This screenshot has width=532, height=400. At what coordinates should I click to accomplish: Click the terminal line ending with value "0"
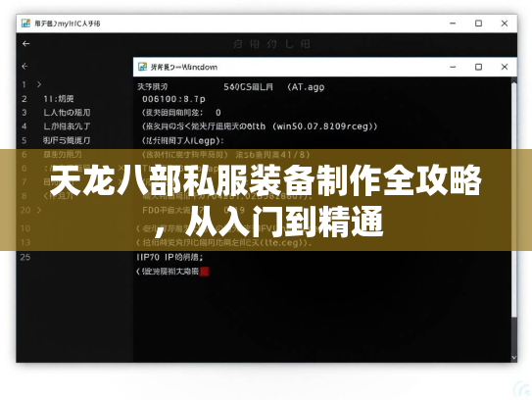(181, 113)
